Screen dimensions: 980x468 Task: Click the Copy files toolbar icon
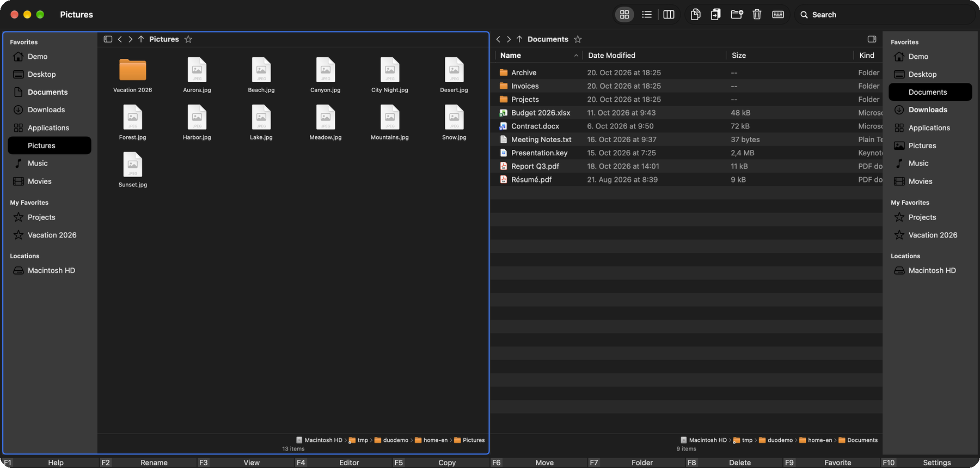(695, 15)
